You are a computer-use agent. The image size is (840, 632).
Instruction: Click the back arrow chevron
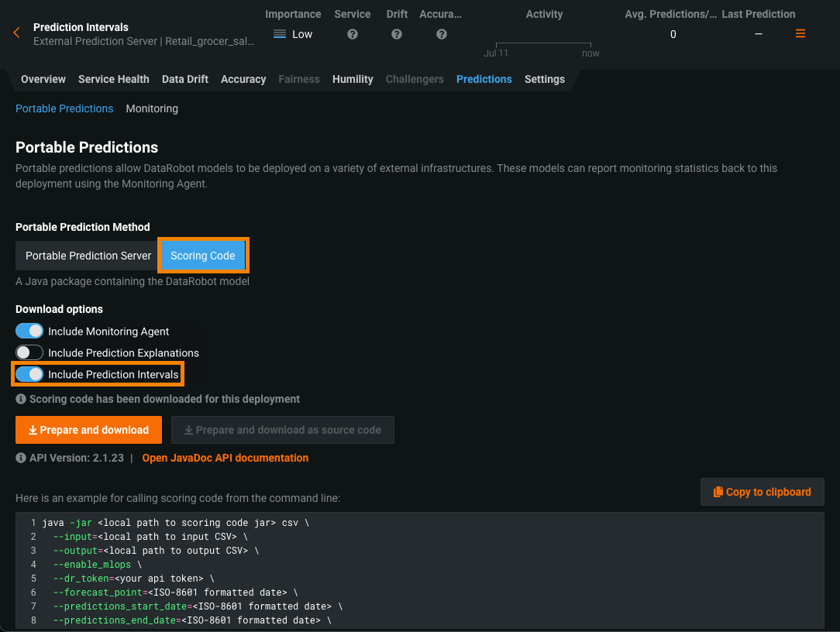tap(16, 33)
